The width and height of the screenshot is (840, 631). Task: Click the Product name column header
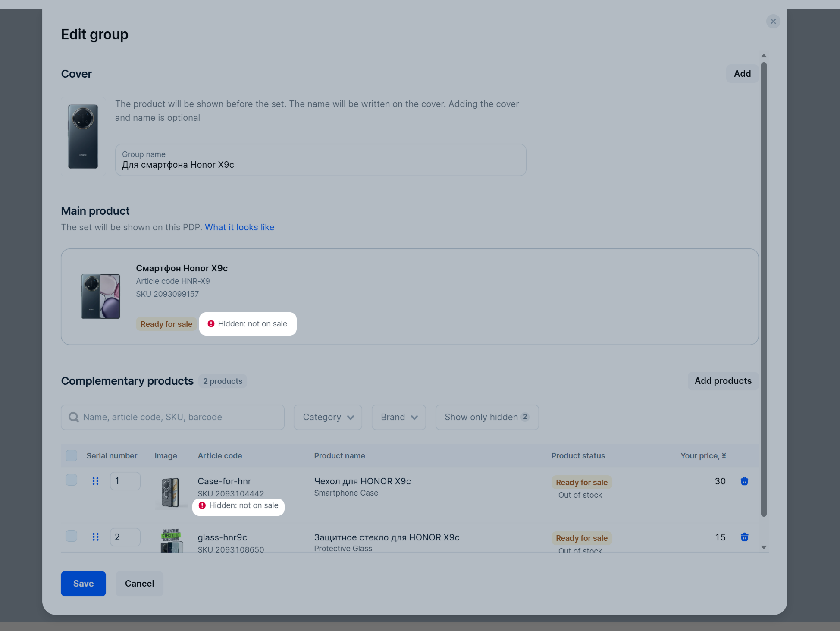click(x=339, y=456)
